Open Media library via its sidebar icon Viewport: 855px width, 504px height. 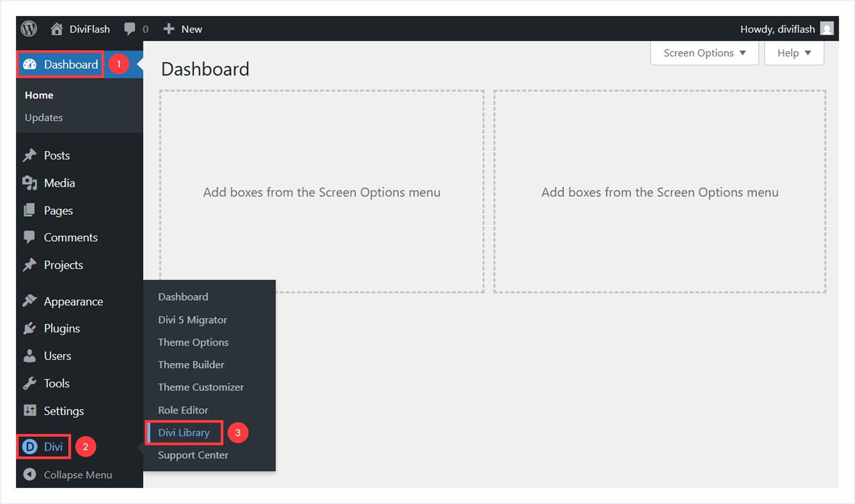[30, 183]
